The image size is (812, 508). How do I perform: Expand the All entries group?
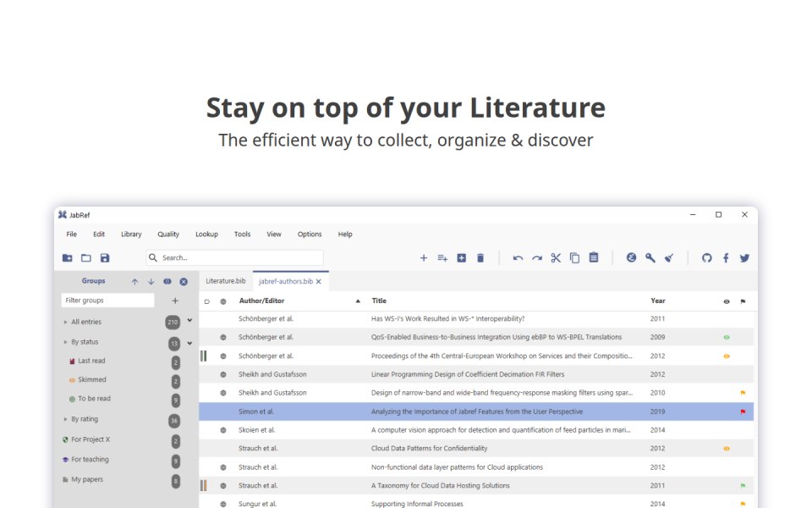(x=65, y=322)
